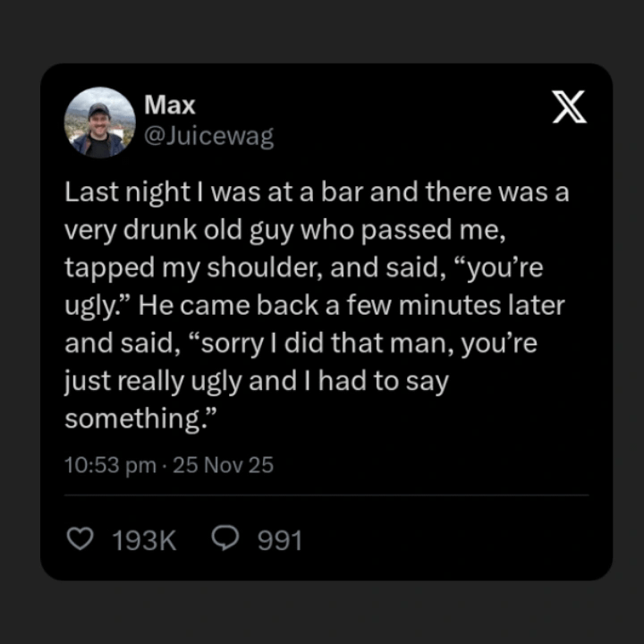644x644 pixels.
Task: Click the X logo on the post
Action: coord(569,107)
